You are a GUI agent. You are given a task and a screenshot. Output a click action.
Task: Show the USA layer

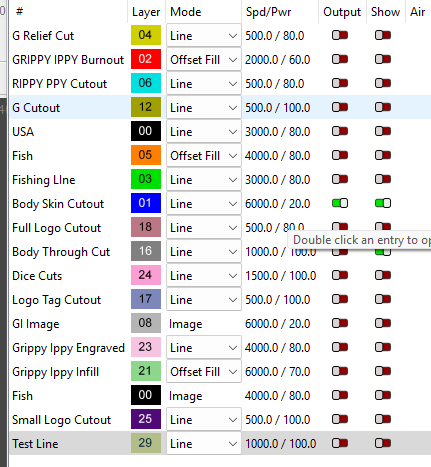[383, 131]
